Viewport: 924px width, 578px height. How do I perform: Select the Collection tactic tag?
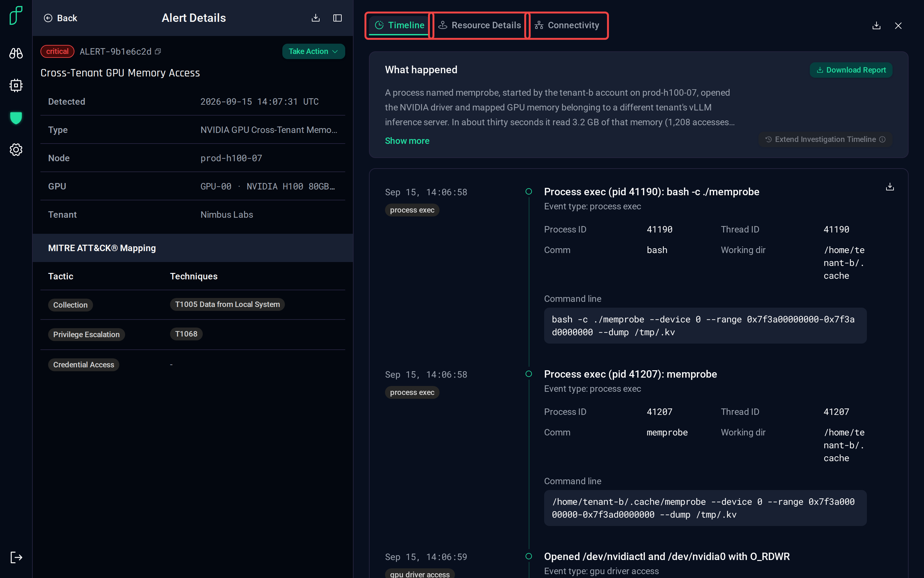[70, 305]
